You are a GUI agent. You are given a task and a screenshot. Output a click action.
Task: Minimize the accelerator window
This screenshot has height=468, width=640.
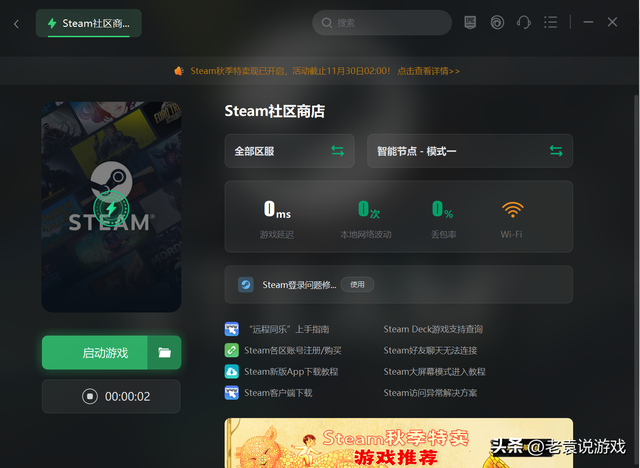588,22
